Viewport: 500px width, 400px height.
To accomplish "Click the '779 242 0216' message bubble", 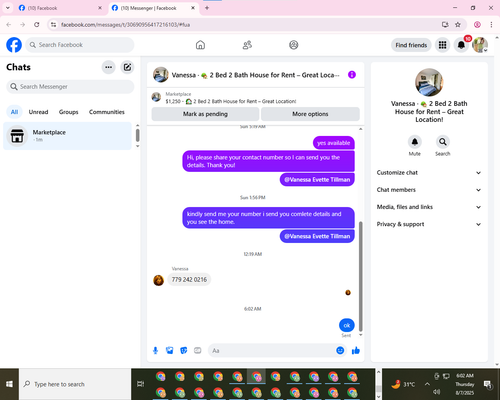I will click(189, 279).
